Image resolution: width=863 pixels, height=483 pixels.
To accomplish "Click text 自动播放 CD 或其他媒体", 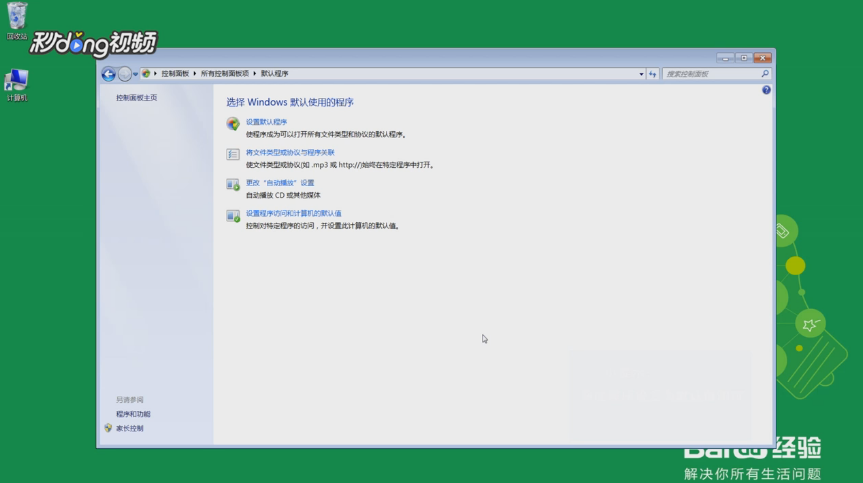I will pos(283,195).
